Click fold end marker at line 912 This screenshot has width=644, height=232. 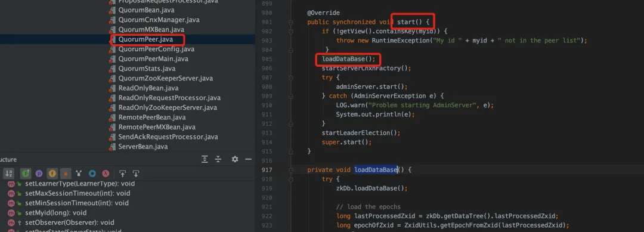290,123
